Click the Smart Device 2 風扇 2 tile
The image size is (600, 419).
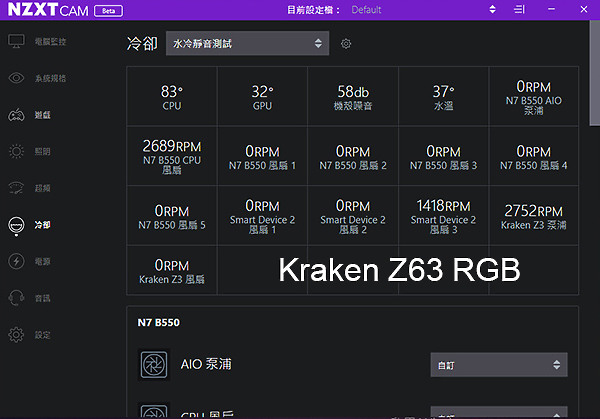pos(353,215)
